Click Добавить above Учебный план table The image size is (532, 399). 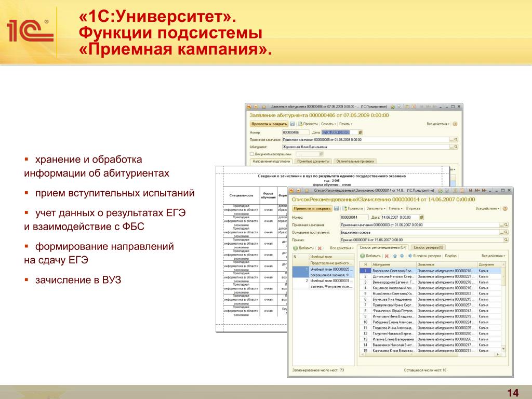303,248
